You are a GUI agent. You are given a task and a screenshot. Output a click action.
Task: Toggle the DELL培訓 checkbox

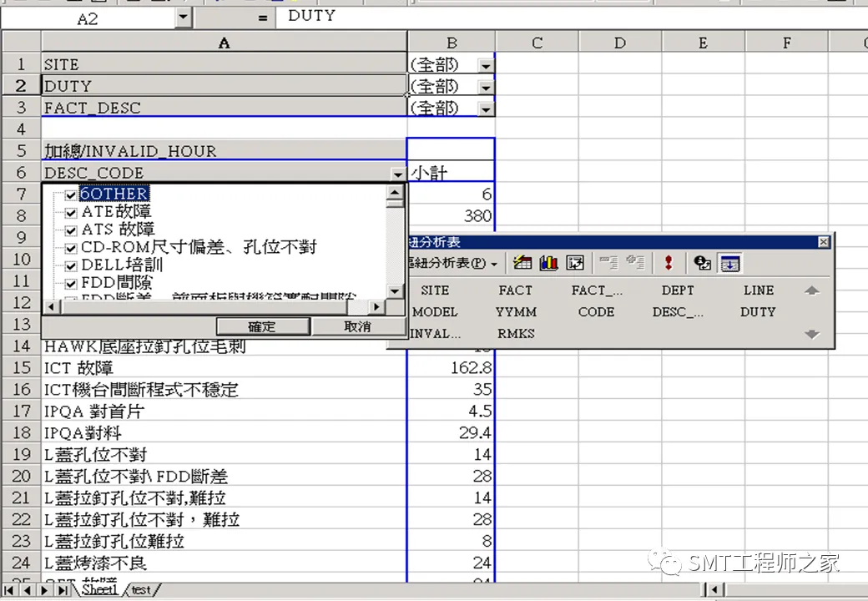coord(71,265)
